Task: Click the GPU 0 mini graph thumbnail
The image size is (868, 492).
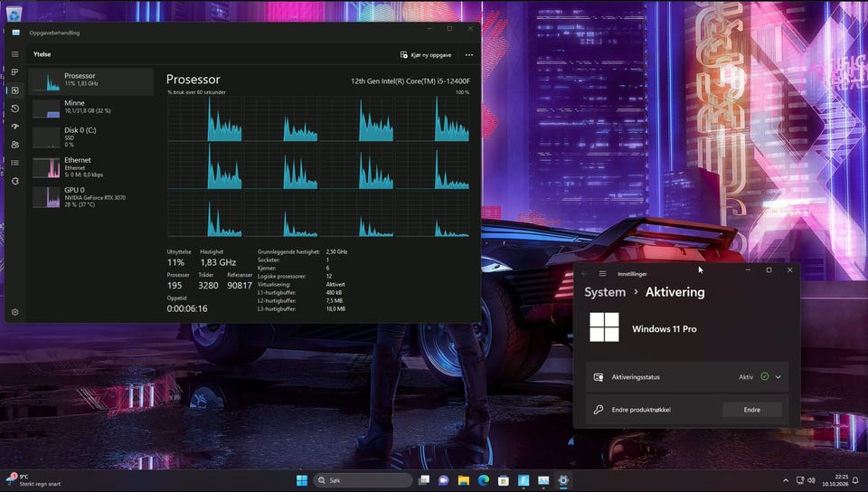Action: 46,197
